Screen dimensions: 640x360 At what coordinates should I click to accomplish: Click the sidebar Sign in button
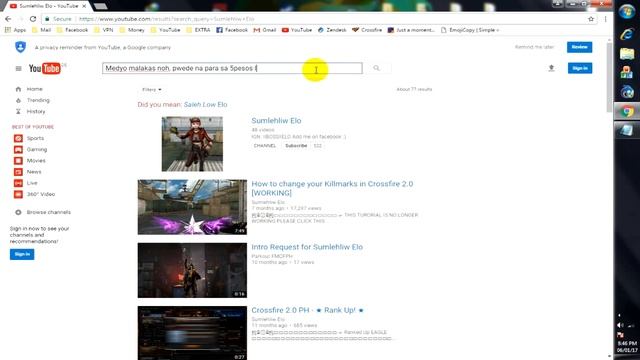pos(22,254)
